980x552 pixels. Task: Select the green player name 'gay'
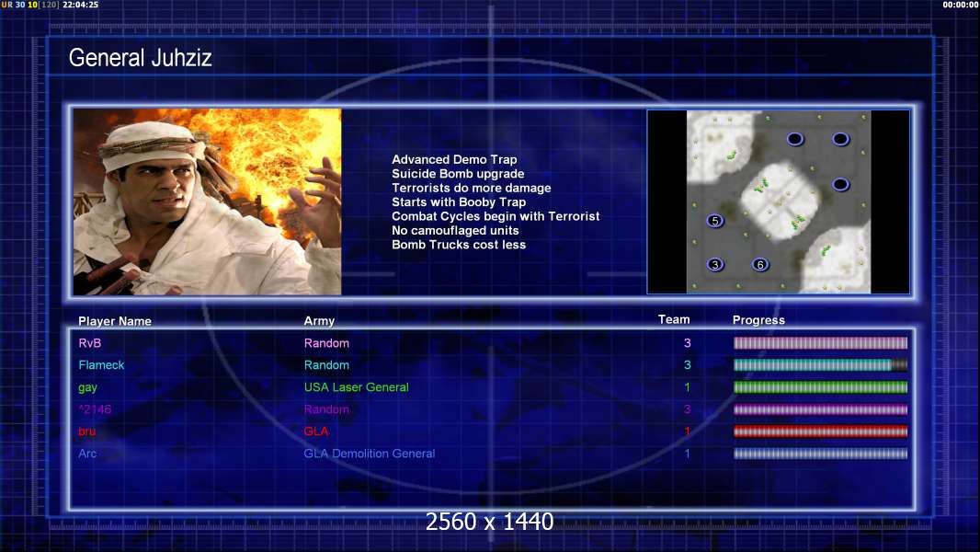[x=87, y=387]
